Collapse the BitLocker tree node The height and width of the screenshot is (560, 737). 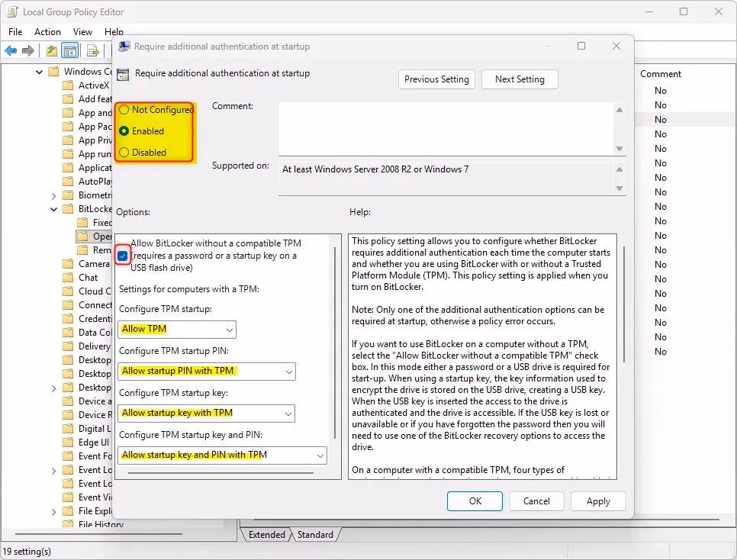[x=53, y=209]
